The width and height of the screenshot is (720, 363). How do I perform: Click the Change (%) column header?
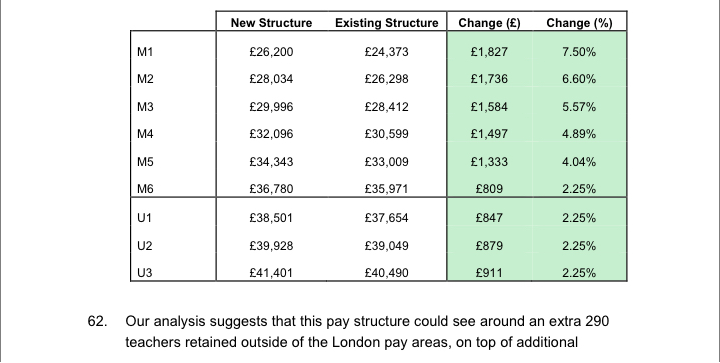(x=579, y=23)
